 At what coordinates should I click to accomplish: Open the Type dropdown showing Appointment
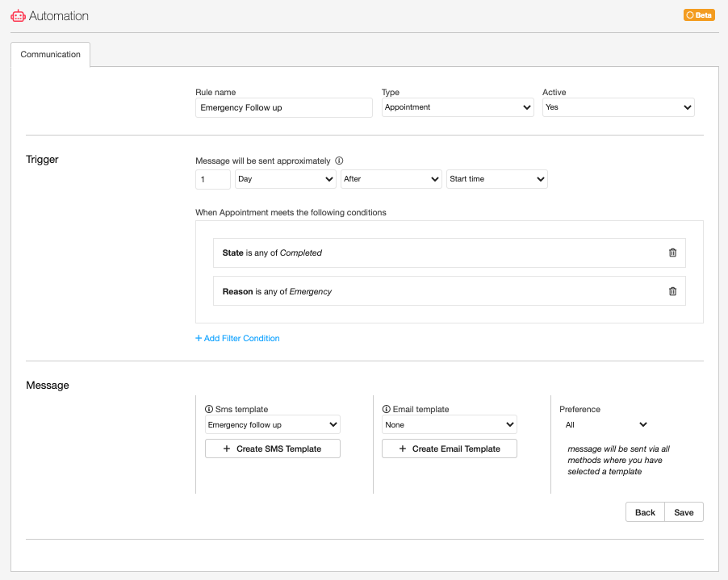click(x=458, y=107)
